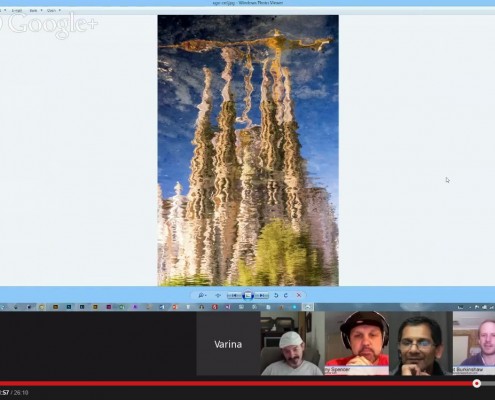Open the E-mail menu item in Photo Viewer
Screen dimensions: 495x400
(17, 10)
